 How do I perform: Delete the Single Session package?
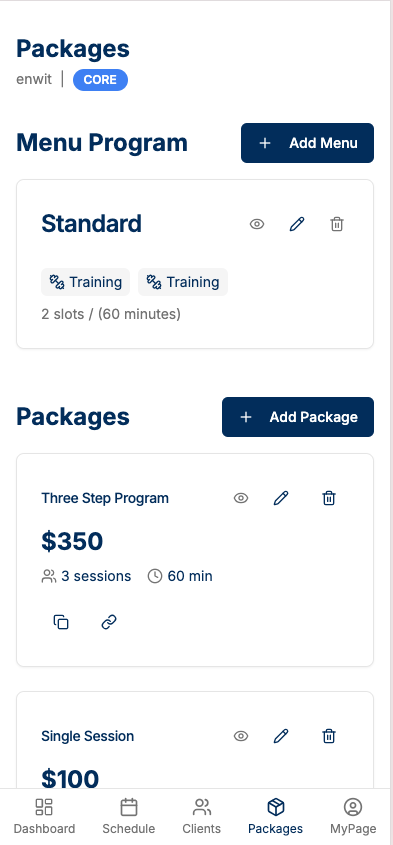[x=329, y=736]
